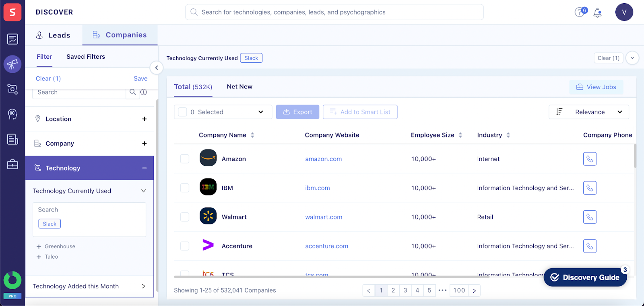Click the Amazon company logo
The width and height of the screenshot is (644, 306).
click(208, 158)
